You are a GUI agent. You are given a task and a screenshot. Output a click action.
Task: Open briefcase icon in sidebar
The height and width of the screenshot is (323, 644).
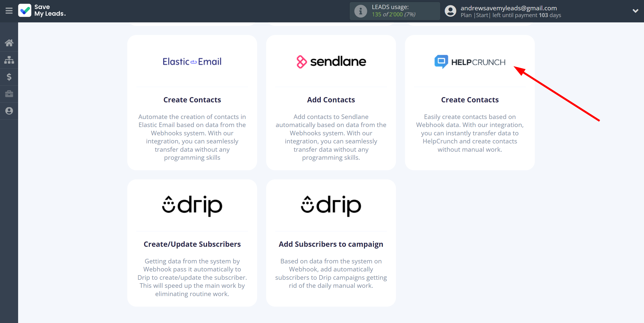[9, 94]
